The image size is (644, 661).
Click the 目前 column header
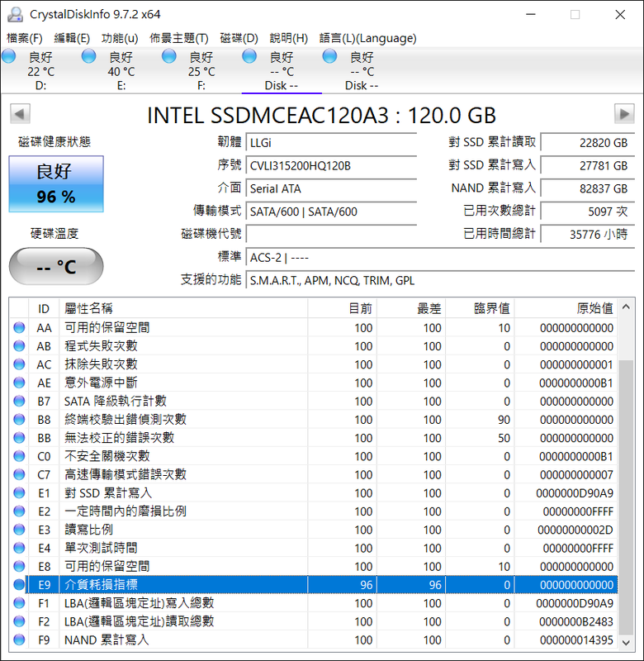pyautogui.click(x=342, y=308)
